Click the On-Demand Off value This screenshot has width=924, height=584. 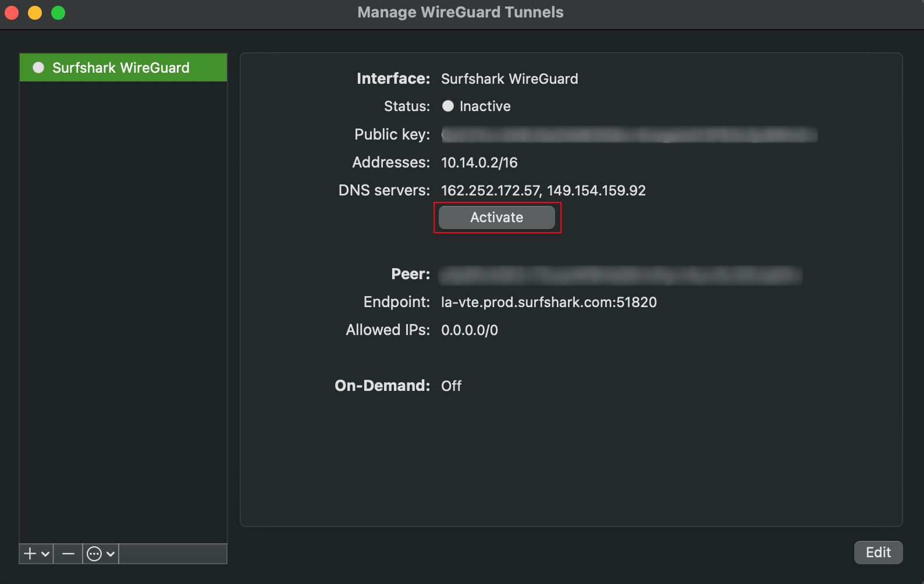[x=451, y=386]
